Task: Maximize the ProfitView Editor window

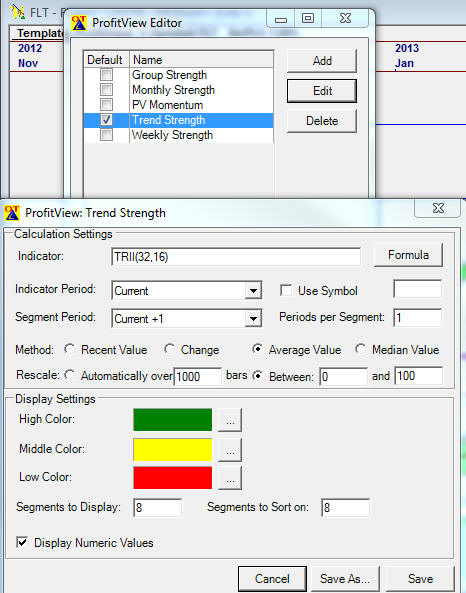Action: (x=308, y=18)
